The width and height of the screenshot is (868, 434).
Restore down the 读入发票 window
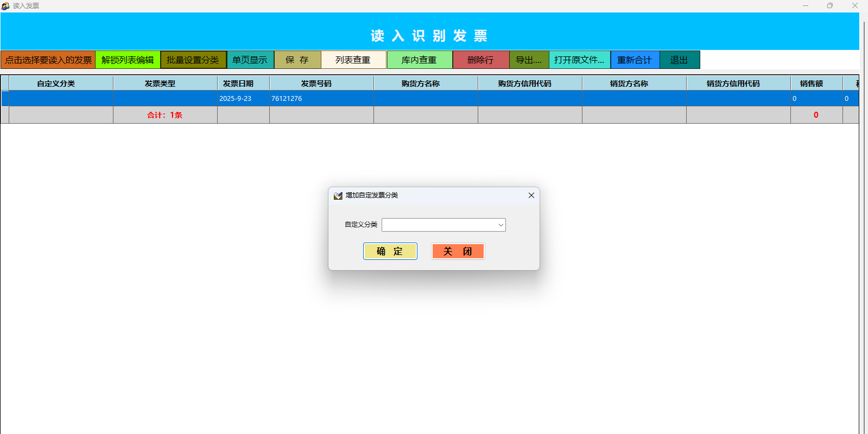(x=830, y=5)
